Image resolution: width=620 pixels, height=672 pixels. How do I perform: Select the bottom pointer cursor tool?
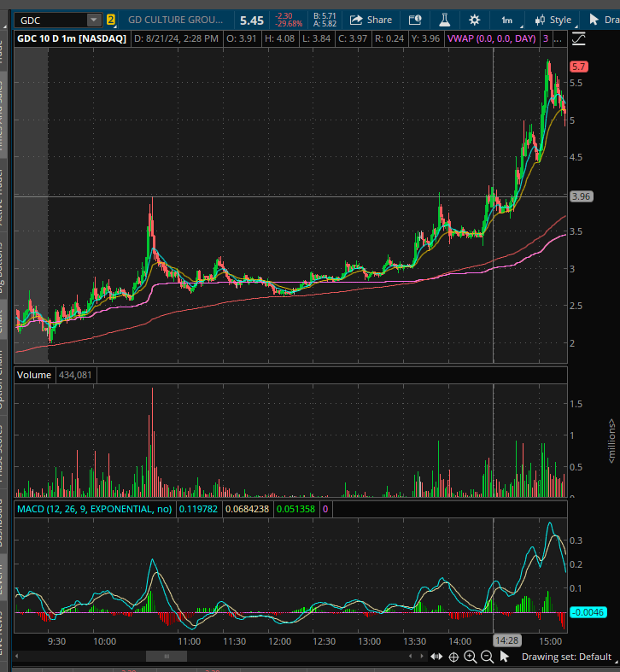pyautogui.click(x=504, y=657)
